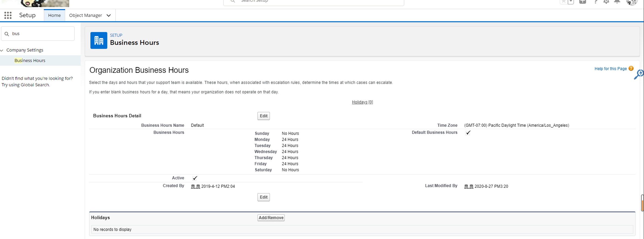Focus the Quick Find box containing bus
Viewport: 644px width, 239px height.
pyautogui.click(x=38, y=34)
